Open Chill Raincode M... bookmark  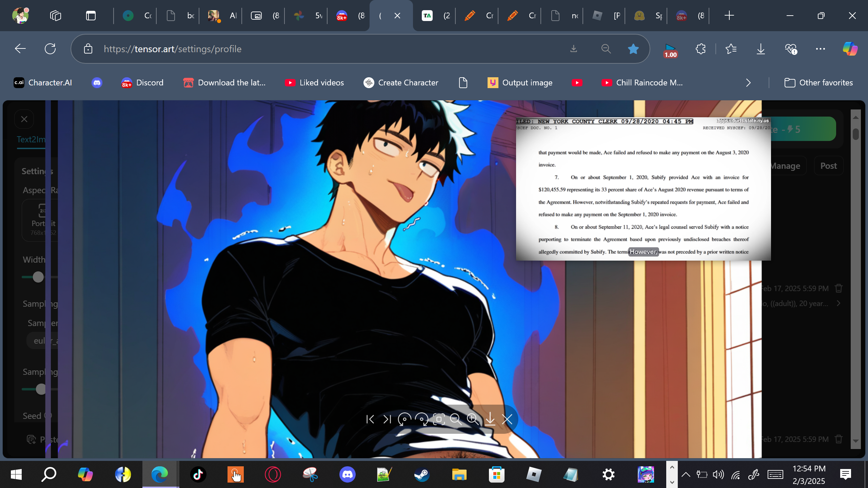(x=642, y=83)
